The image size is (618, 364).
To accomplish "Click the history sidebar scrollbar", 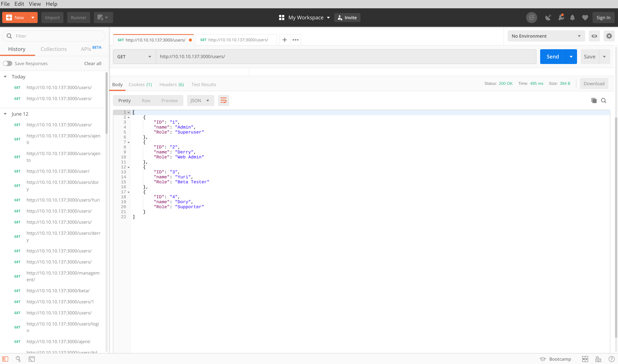I will pos(106,103).
